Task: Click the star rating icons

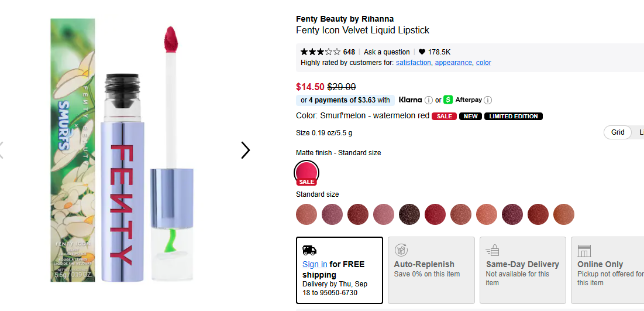Action: coord(320,52)
